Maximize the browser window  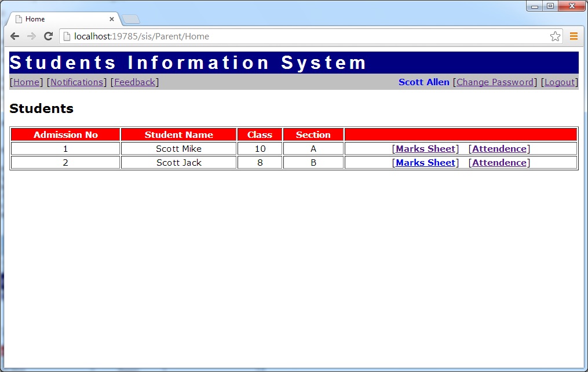pyautogui.click(x=550, y=6)
